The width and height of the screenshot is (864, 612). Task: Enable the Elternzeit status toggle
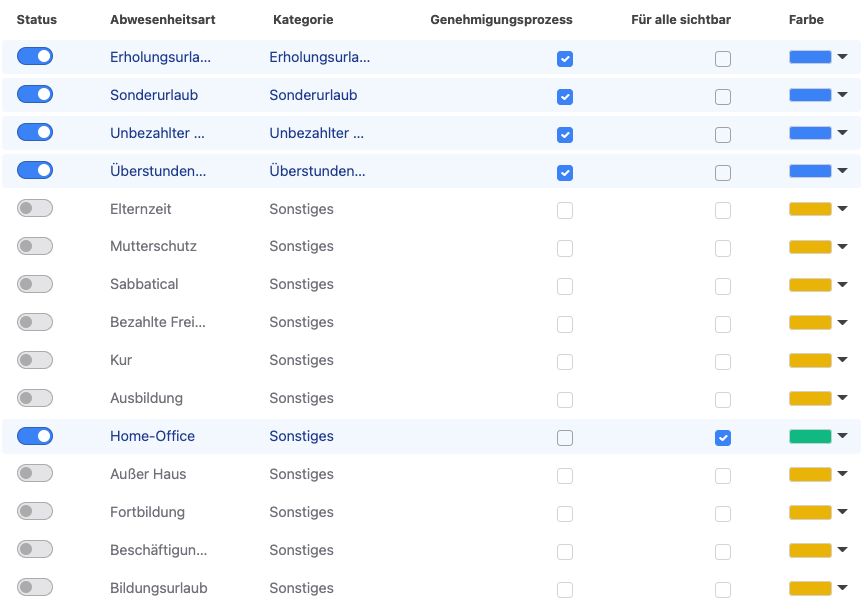[x=35, y=208]
